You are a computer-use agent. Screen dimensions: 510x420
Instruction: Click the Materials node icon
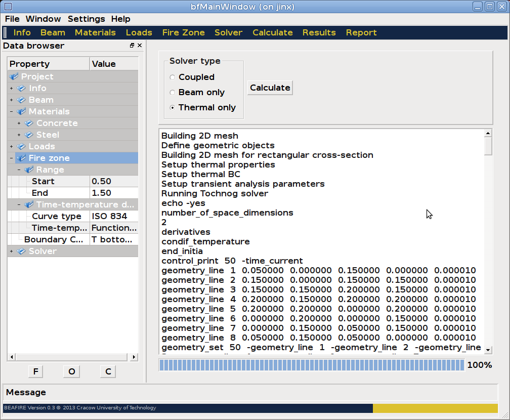pyautogui.click(x=22, y=111)
